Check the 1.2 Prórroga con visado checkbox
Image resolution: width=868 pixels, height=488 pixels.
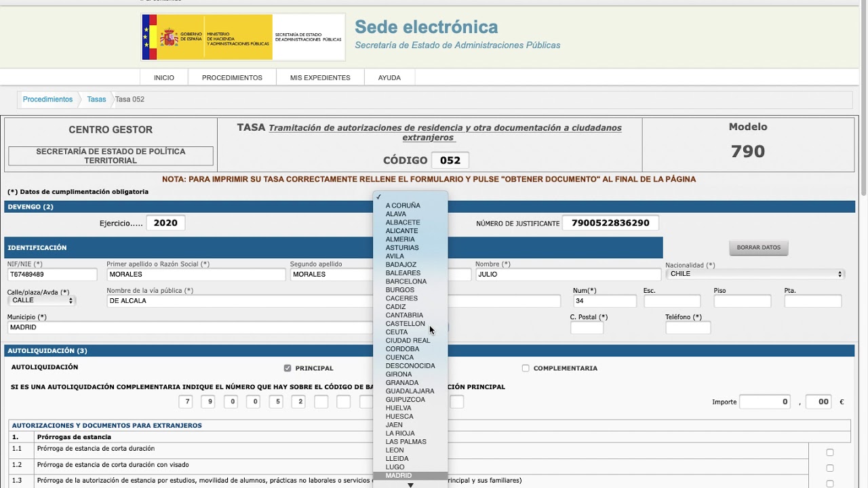tap(830, 468)
